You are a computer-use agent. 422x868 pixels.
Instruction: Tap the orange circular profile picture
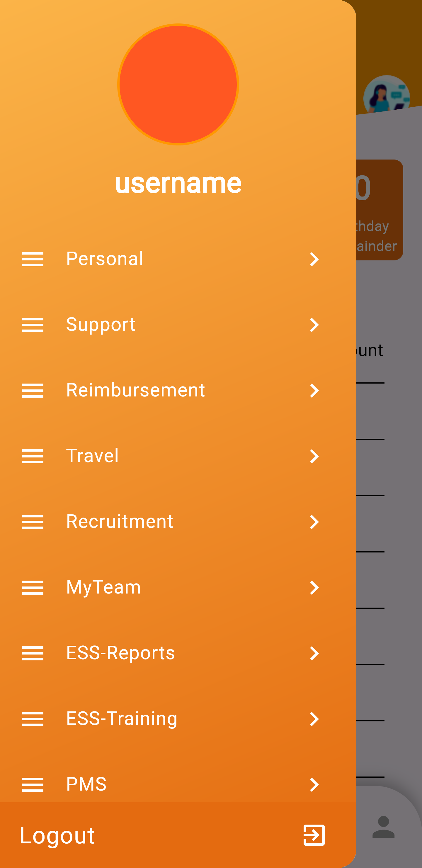click(178, 84)
